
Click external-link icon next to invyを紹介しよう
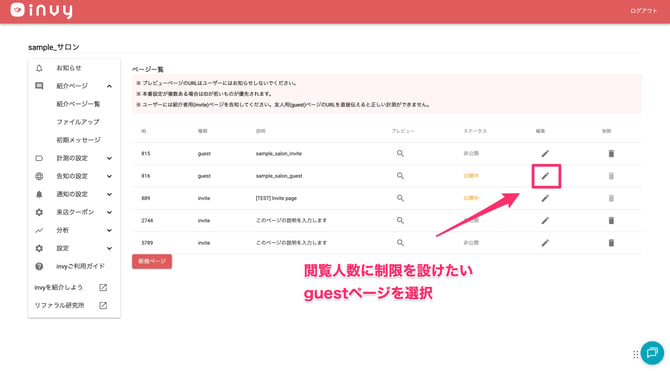point(103,287)
